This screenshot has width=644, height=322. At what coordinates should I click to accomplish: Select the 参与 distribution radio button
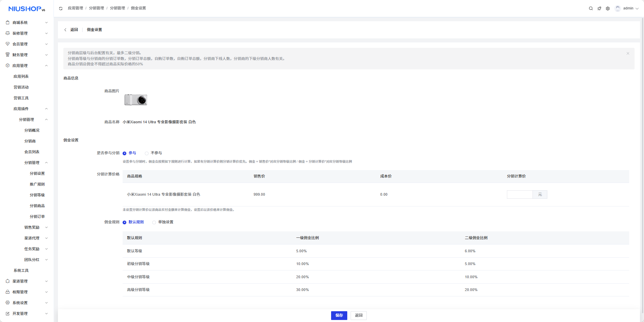tap(125, 153)
